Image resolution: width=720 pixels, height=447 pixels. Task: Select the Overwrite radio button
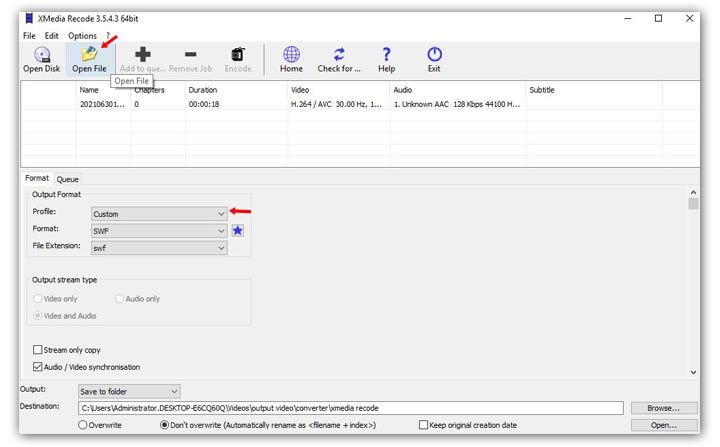click(x=83, y=425)
